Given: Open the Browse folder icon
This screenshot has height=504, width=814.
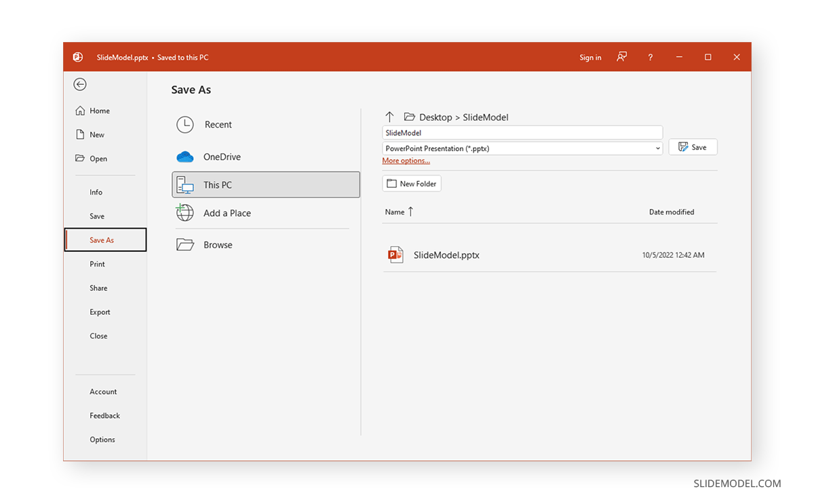Looking at the screenshot, I should pos(185,244).
